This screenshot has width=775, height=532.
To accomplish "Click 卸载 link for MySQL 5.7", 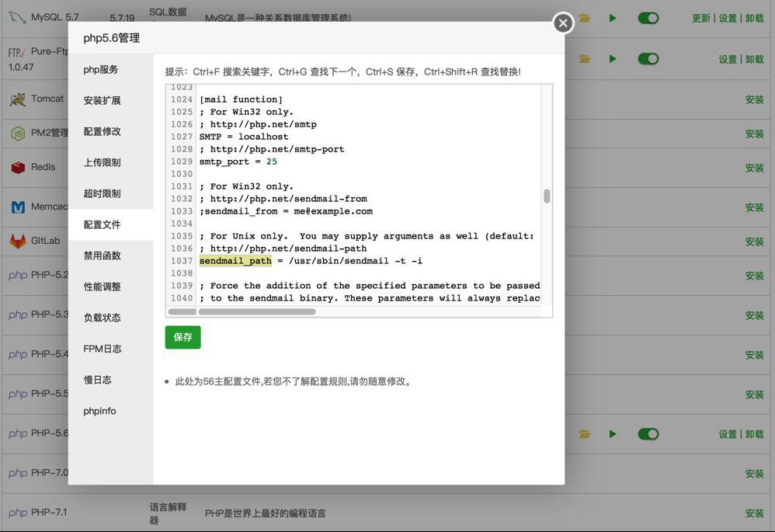I will tap(754, 19).
